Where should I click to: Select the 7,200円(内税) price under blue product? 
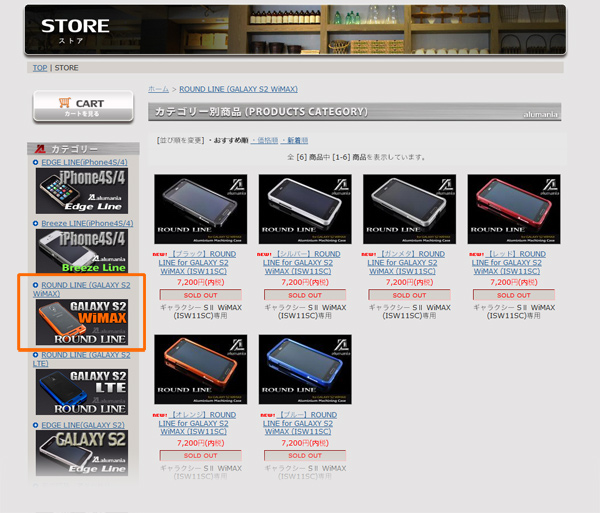[305, 443]
